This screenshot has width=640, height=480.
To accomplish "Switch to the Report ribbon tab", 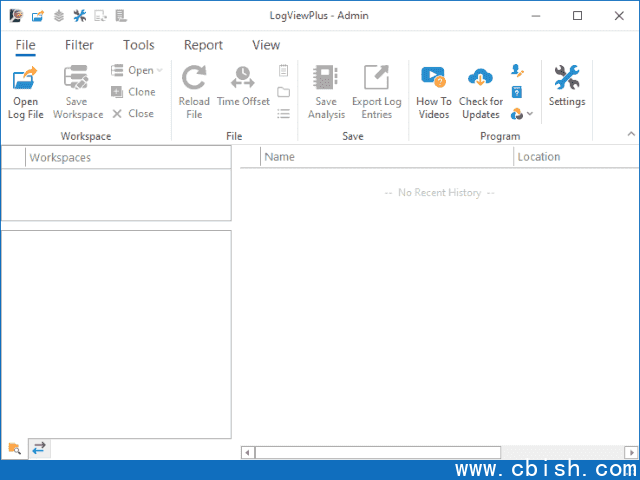I will [x=203, y=45].
